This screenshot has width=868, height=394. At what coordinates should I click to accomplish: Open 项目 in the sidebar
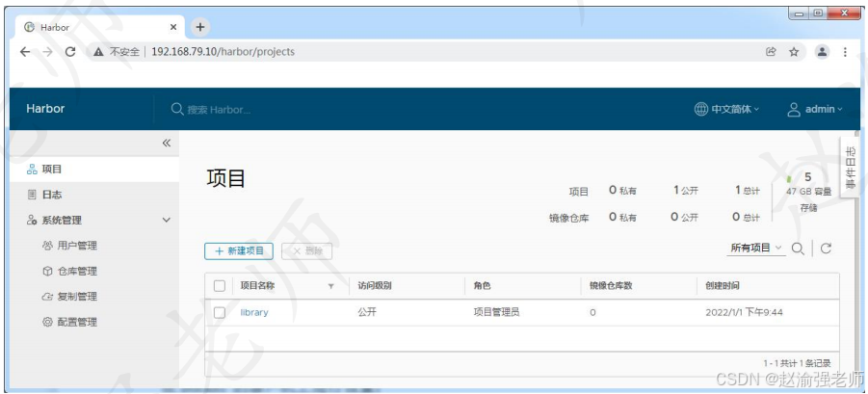(x=94, y=170)
